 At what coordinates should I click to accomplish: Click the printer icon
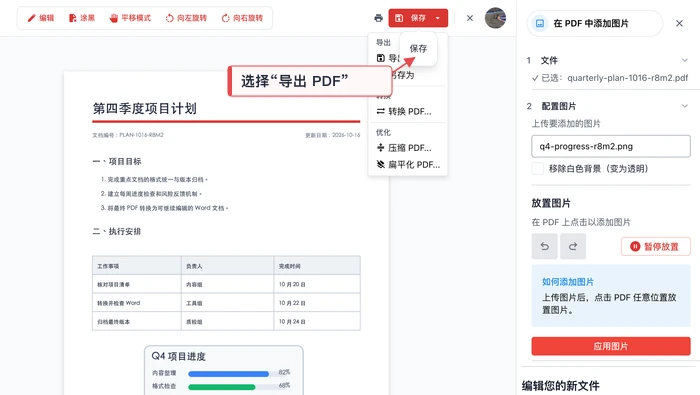pyautogui.click(x=379, y=18)
